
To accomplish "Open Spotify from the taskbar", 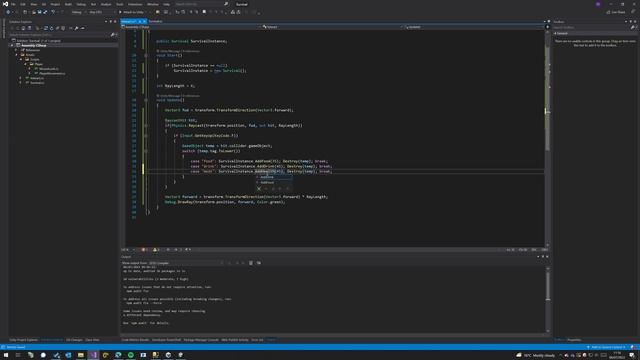I will point(131,355).
